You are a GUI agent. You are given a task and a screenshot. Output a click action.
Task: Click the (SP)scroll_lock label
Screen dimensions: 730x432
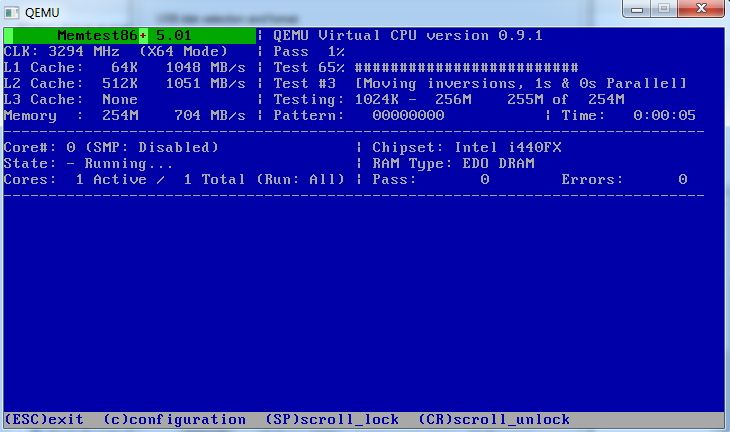pyautogui.click(x=331, y=419)
